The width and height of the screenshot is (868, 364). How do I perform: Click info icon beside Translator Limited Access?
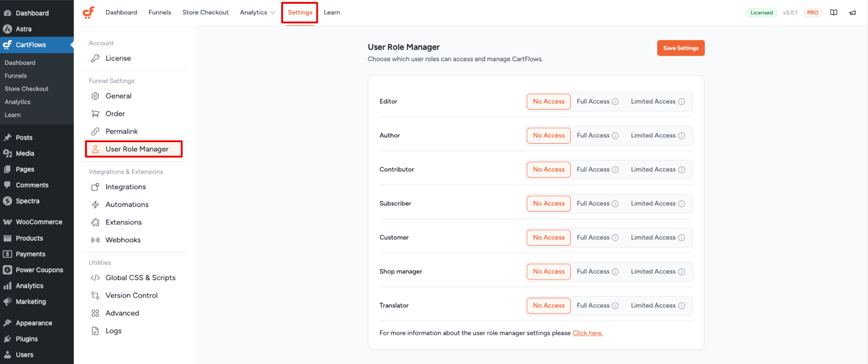click(681, 306)
